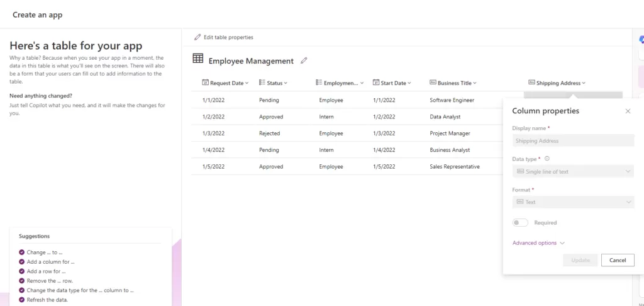This screenshot has height=306, width=644.
Task: Open the Shipping Address column header menu
Action: pos(557,83)
